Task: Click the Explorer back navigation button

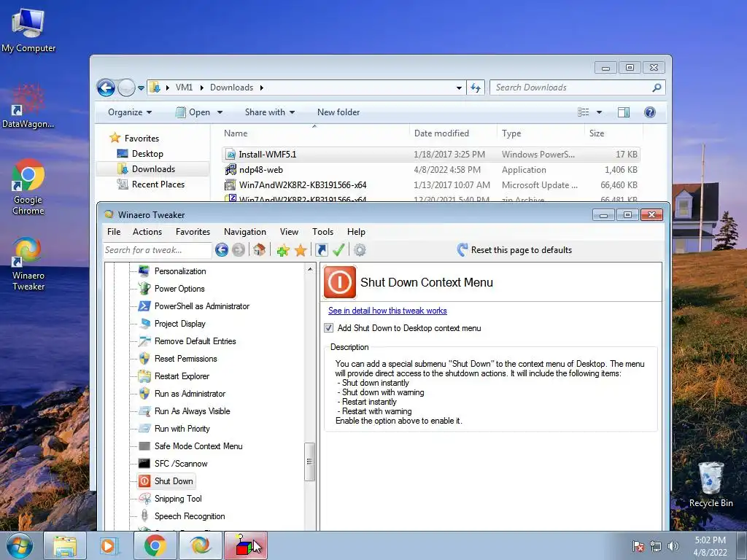Action: (106, 87)
